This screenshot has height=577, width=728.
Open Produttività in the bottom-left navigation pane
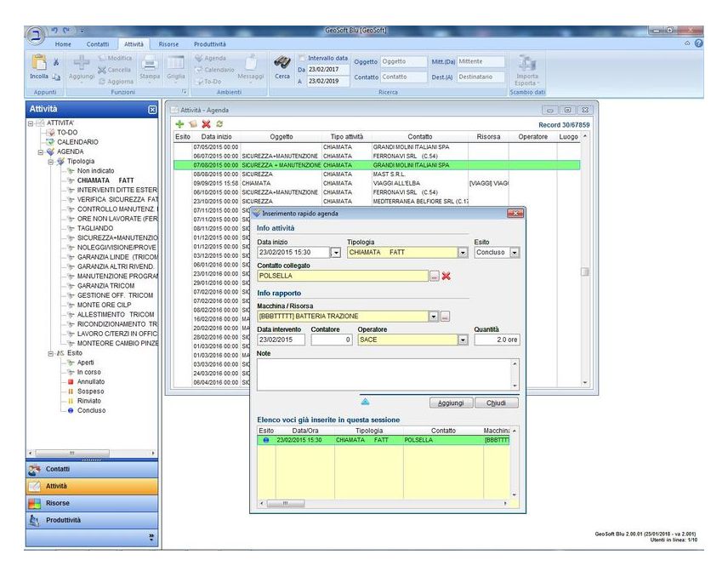[92, 520]
